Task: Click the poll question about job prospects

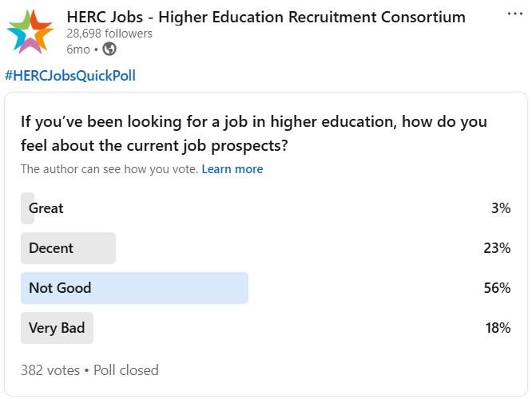Action: point(253,134)
